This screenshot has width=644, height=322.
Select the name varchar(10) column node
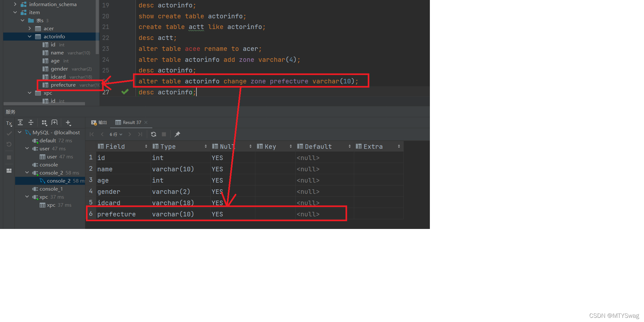[x=66, y=52]
